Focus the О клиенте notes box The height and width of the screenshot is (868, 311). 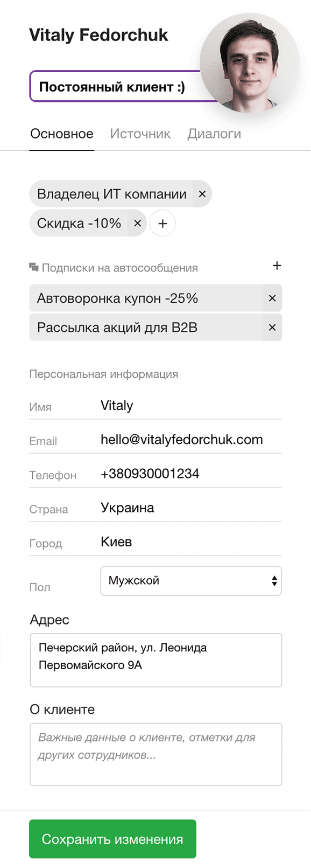point(156,754)
